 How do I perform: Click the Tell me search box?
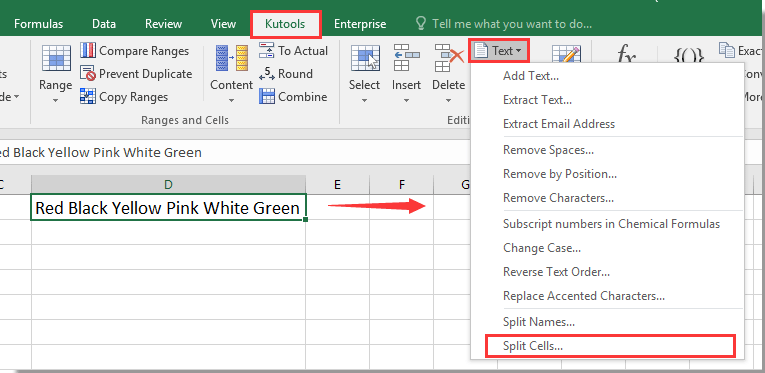[x=512, y=24]
